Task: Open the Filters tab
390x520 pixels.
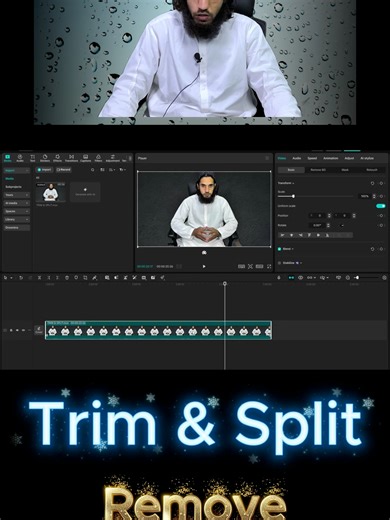Action: 98,158
